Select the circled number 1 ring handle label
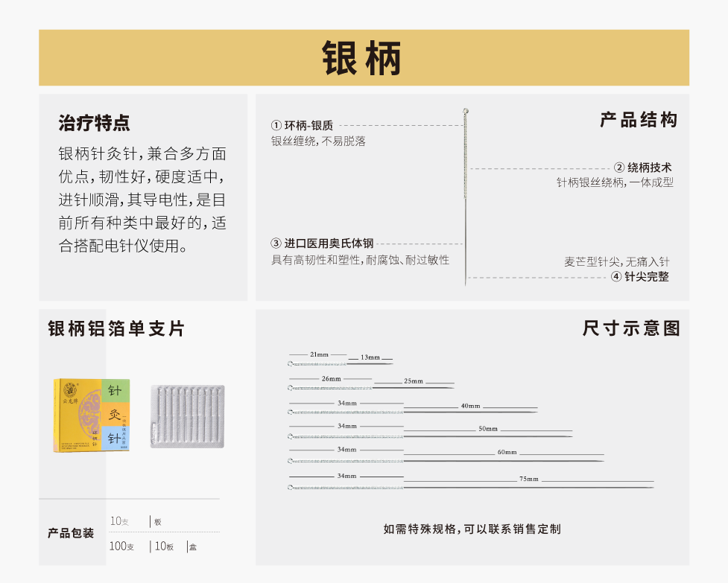 click(x=302, y=126)
